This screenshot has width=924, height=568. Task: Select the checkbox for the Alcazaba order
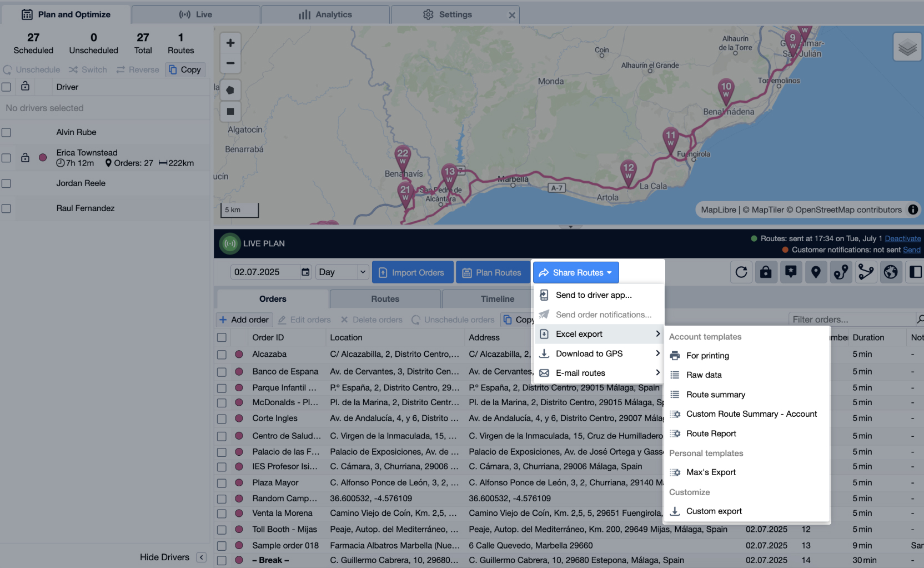tap(222, 355)
